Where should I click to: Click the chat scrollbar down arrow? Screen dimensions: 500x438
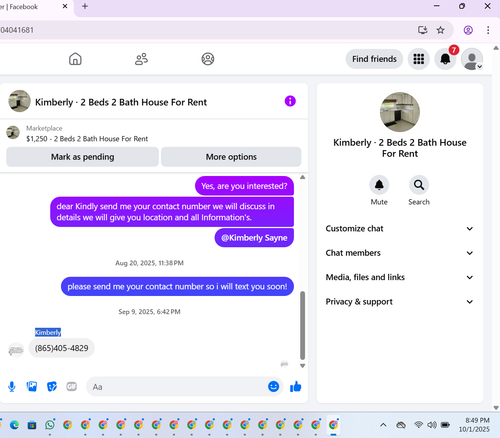(302, 366)
